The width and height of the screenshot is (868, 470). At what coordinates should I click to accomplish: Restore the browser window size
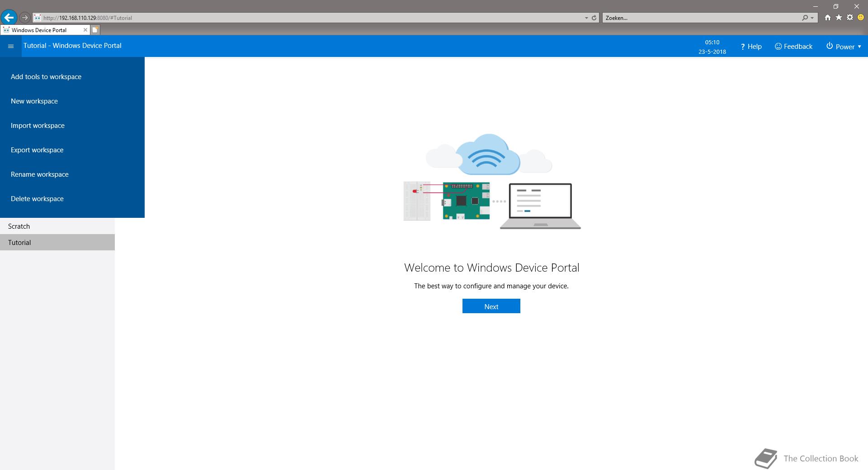pos(836,6)
